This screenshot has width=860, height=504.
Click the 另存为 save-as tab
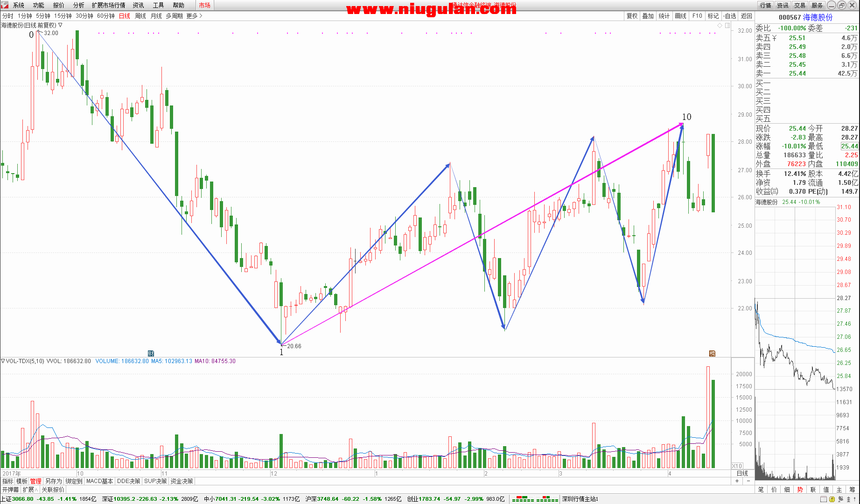54,481
